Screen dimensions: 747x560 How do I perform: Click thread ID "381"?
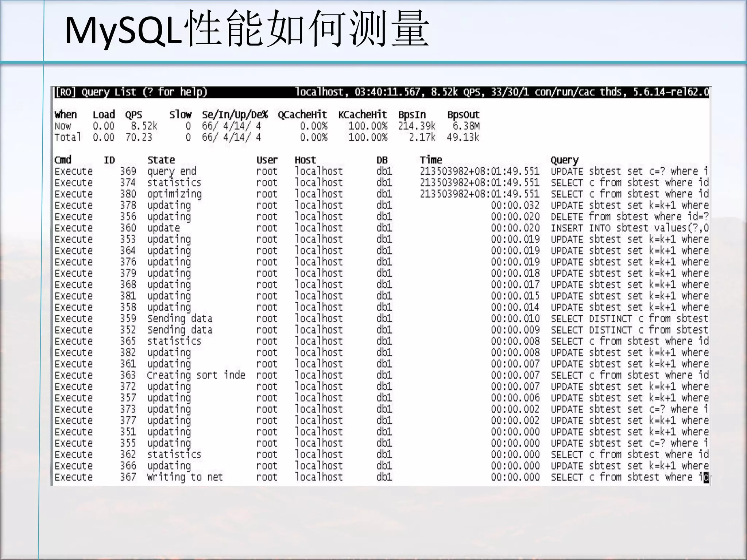tap(128, 296)
